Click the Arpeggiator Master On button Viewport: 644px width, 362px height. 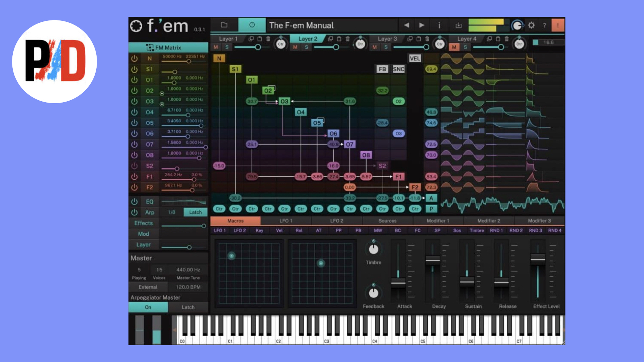coord(148,307)
